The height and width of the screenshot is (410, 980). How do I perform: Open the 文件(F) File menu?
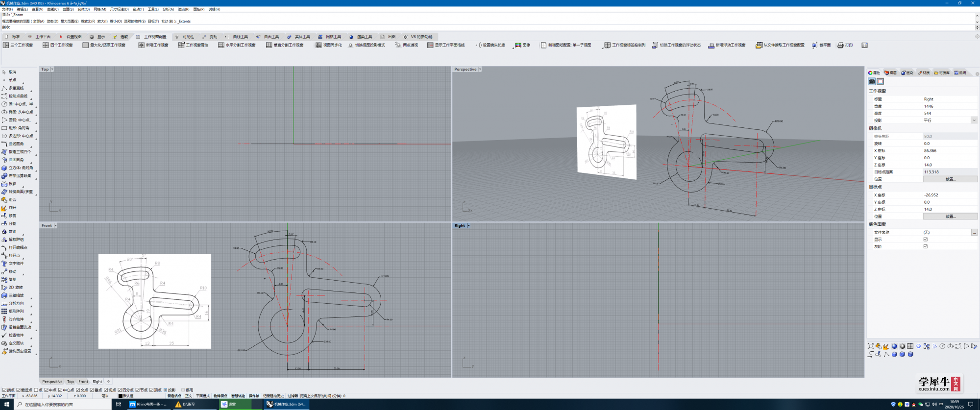[7, 9]
